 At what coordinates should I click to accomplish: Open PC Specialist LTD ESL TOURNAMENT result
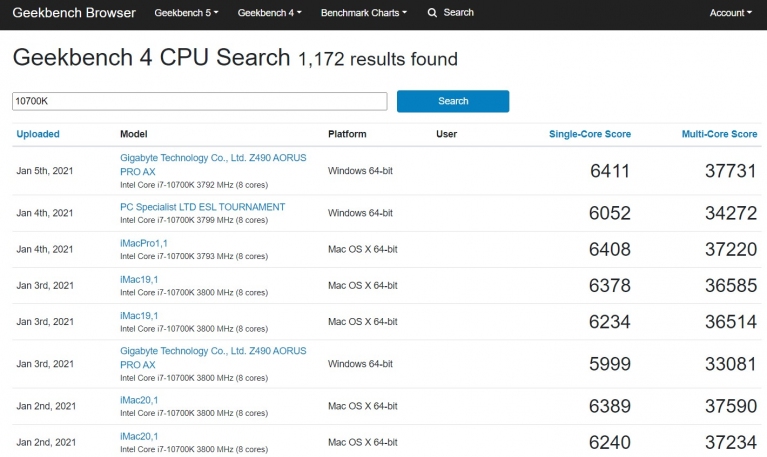(x=203, y=207)
